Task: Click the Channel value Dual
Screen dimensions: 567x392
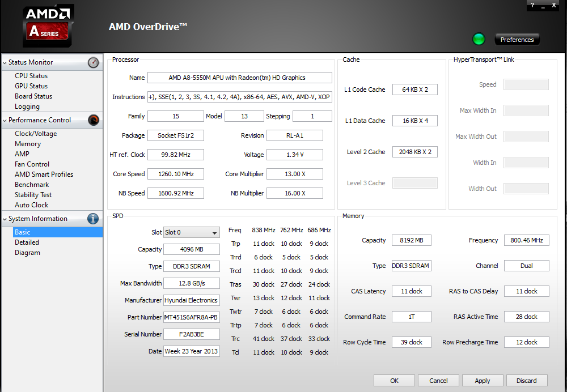Action: pyautogui.click(x=527, y=266)
